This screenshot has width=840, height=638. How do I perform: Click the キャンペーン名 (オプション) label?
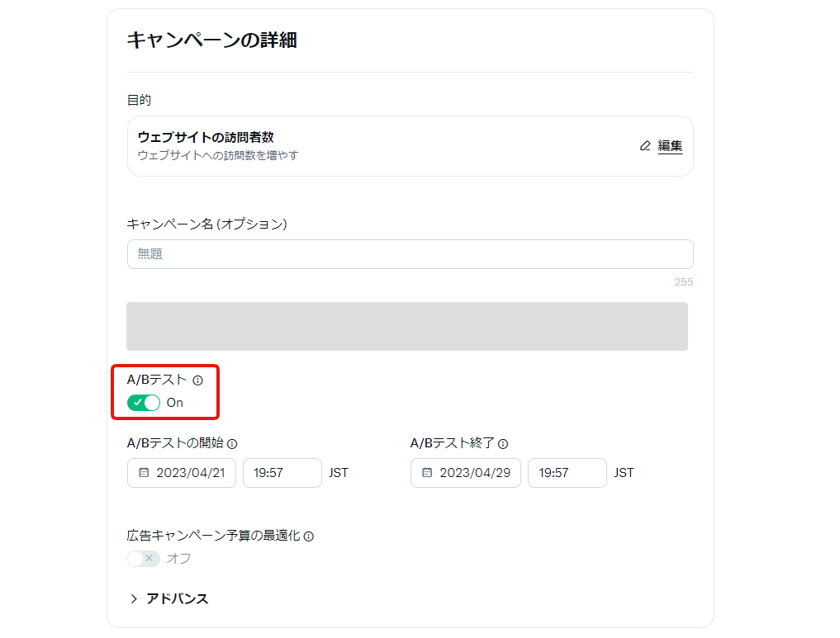(x=206, y=224)
